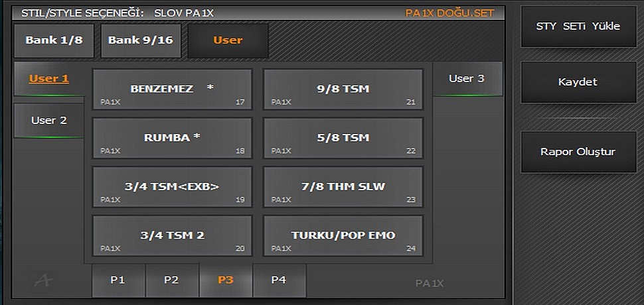Click the STY SETi Yükle button
Image resolution: width=644 pixels, height=305 pixels.
(x=578, y=27)
